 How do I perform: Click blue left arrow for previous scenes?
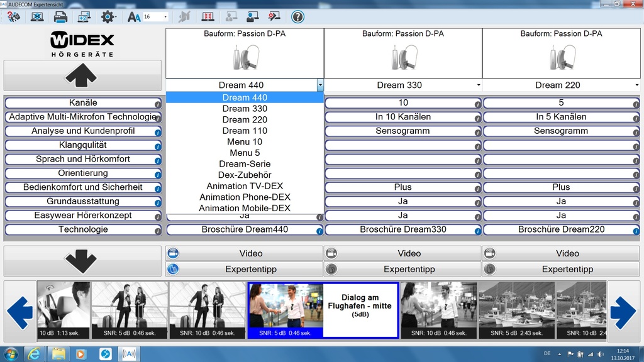(19, 312)
